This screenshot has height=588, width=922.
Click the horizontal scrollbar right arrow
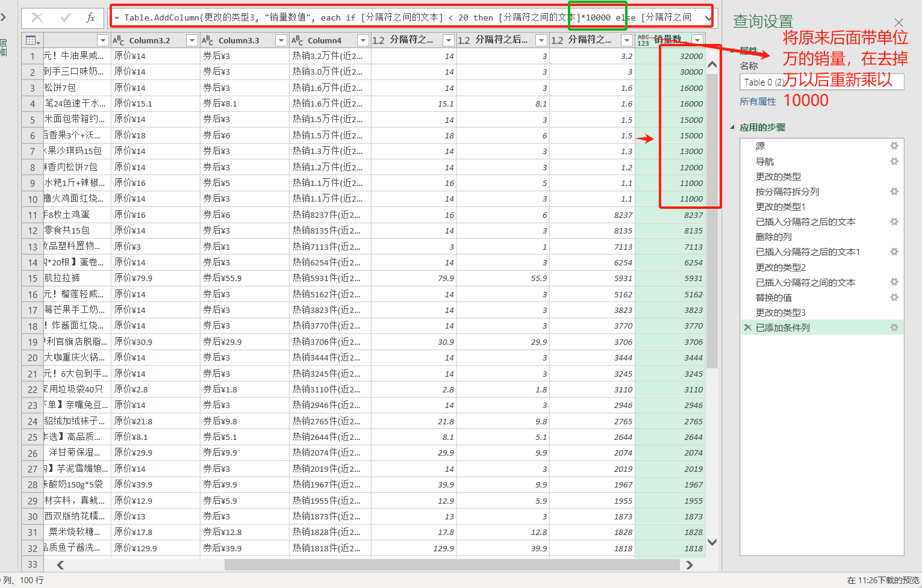pos(690,565)
